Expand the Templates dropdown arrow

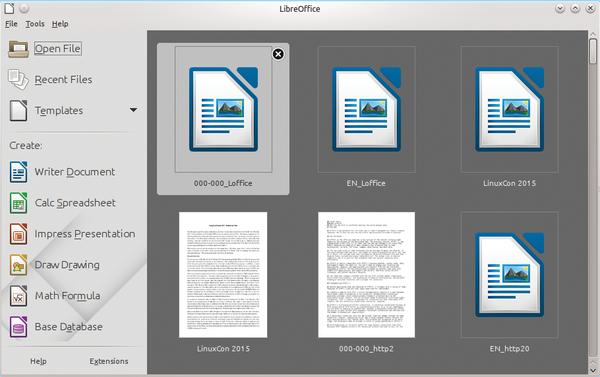tap(133, 110)
